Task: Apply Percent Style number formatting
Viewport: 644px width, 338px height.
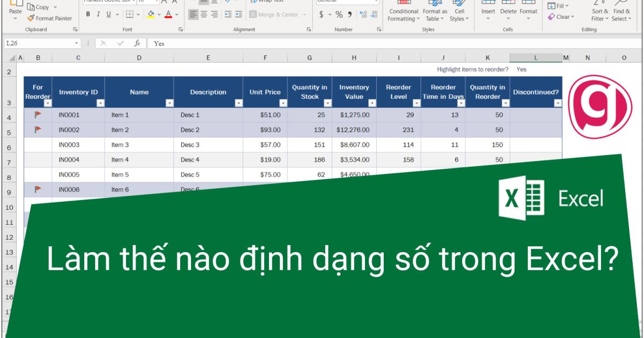Action: tap(340, 14)
